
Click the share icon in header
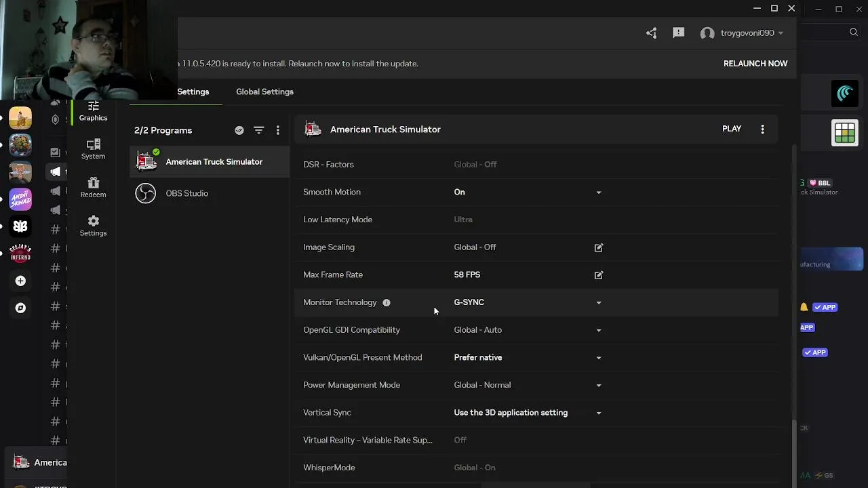[651, 33]
